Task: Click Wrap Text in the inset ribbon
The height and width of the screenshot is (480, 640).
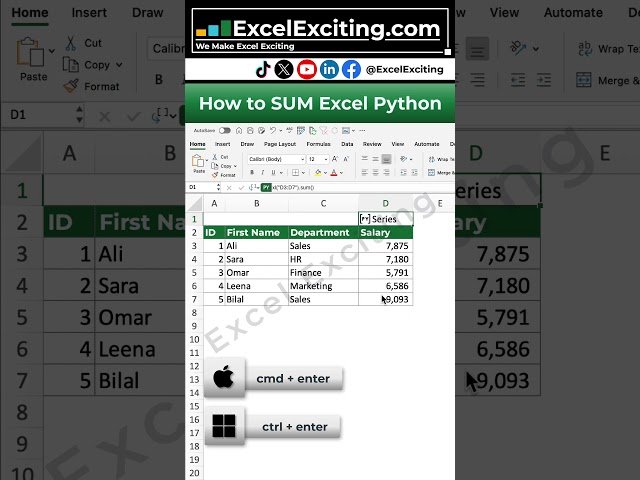Action: (x=441, y=159)
